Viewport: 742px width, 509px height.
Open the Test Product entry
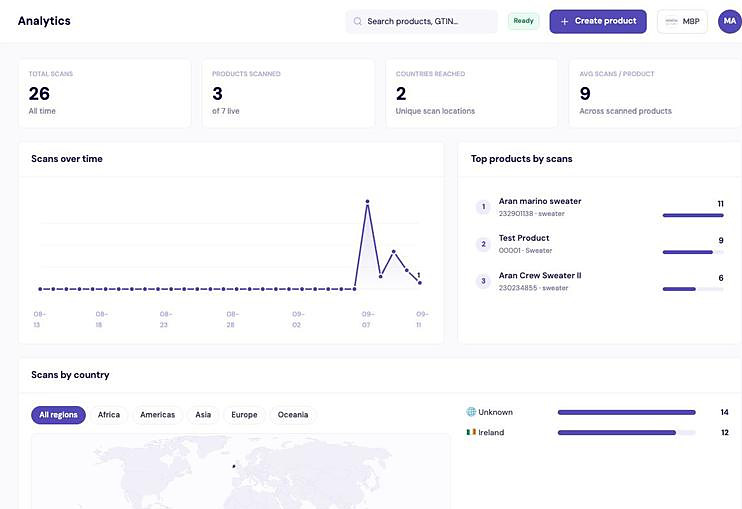click(524, 238)
